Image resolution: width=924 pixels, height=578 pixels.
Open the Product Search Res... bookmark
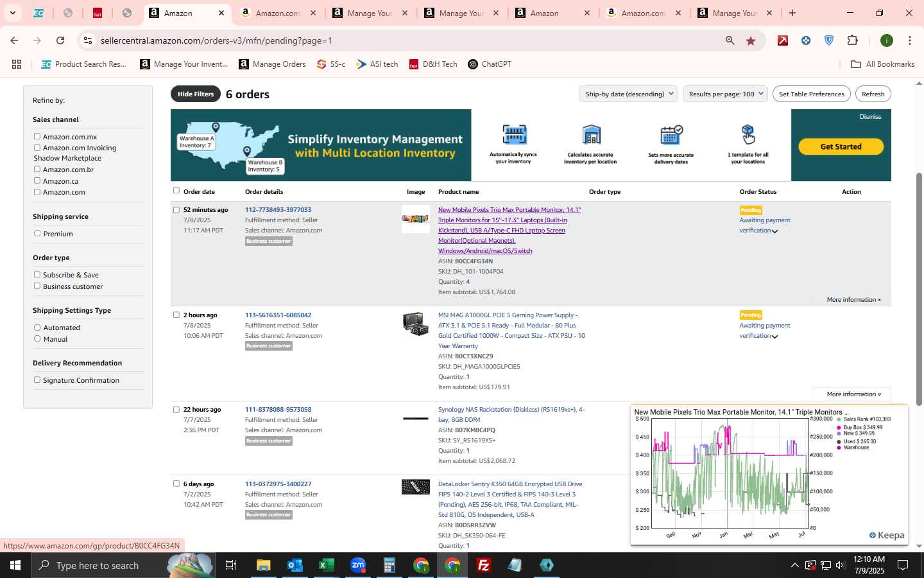(83, 64)
